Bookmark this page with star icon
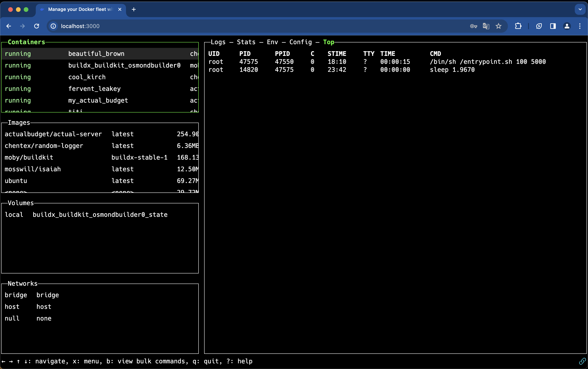 pos(498,26)
